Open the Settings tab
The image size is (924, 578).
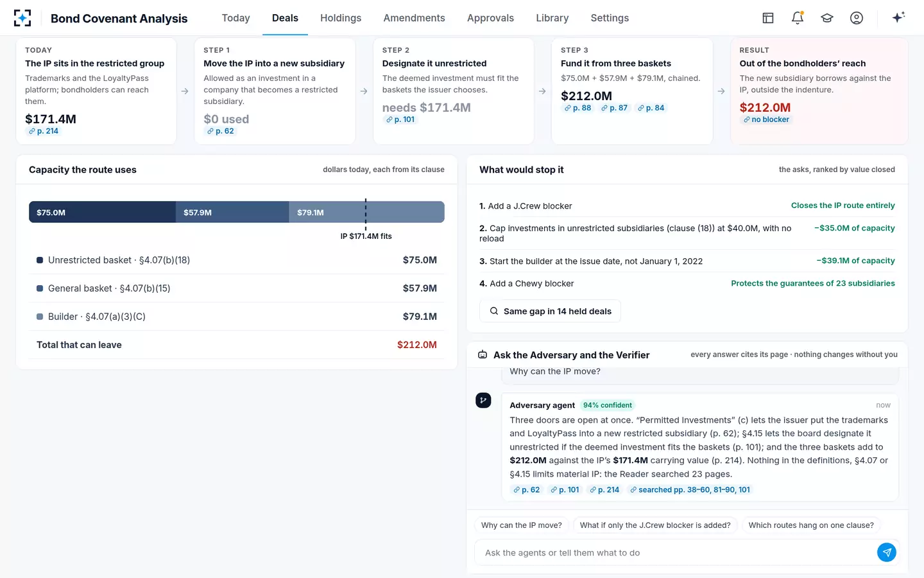[x=610, y=18]
